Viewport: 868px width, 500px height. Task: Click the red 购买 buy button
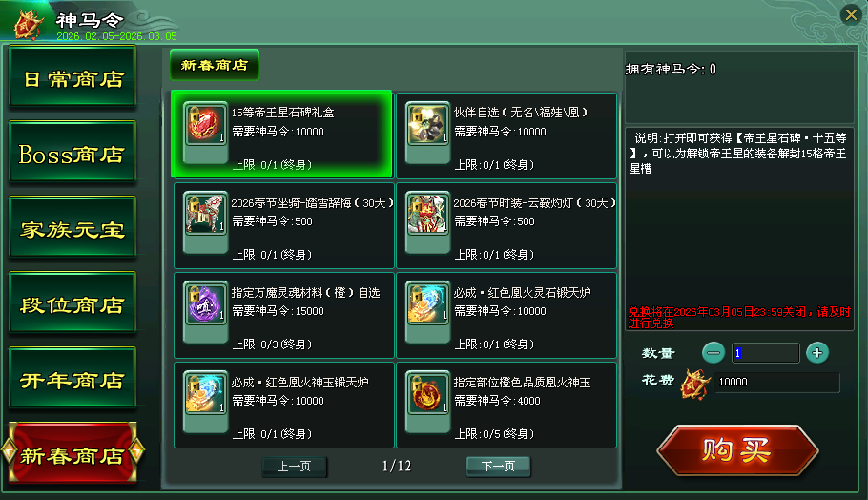(x=737, y=449)
